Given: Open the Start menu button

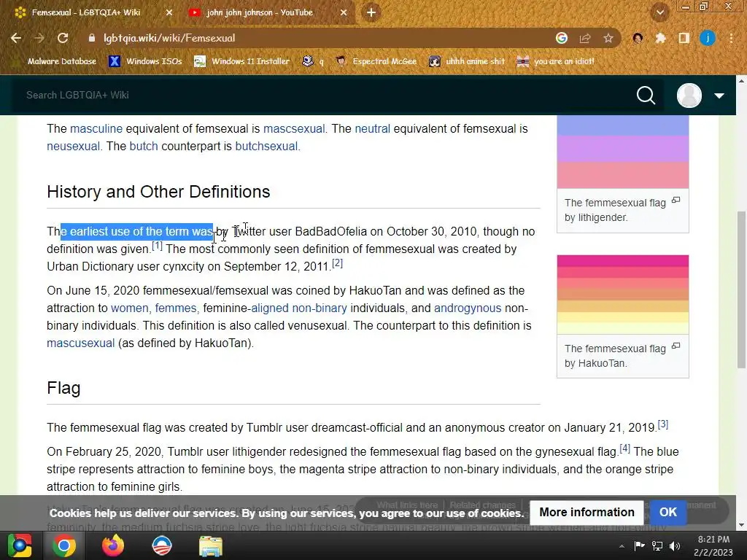Looking at the screenshot, I should (x=20, y=545).
